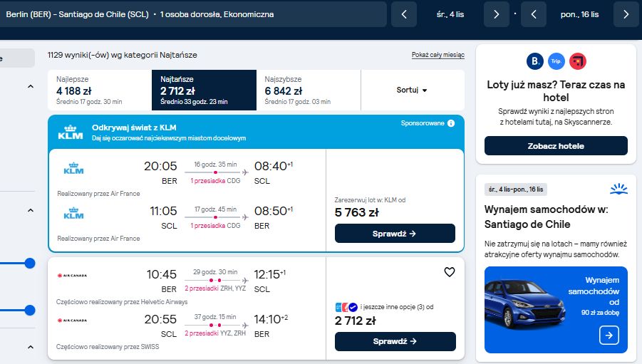Open the Pokaż cały miesiąc link
Viewport: 642px width, 364px height.
(x=438, y=55)
